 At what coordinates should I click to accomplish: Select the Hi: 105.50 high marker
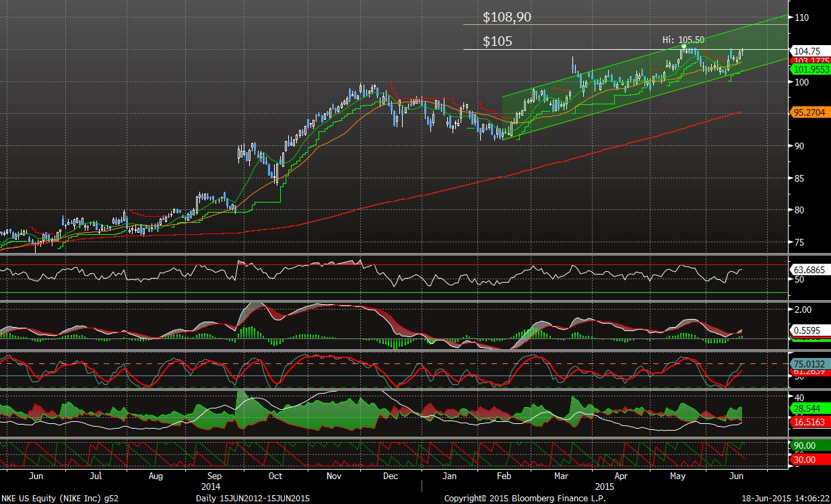pos(684,40)
